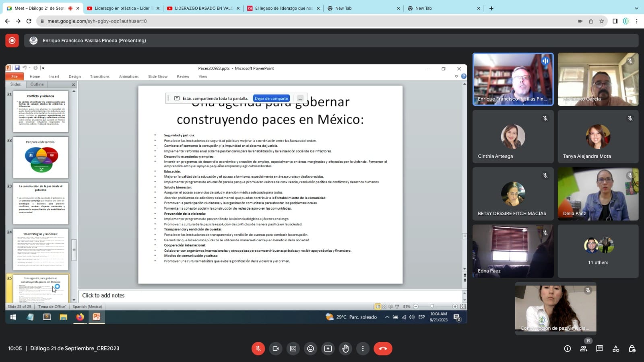Open host controls lock icon
Screen dimensions: 644x362
coord(632,348)
